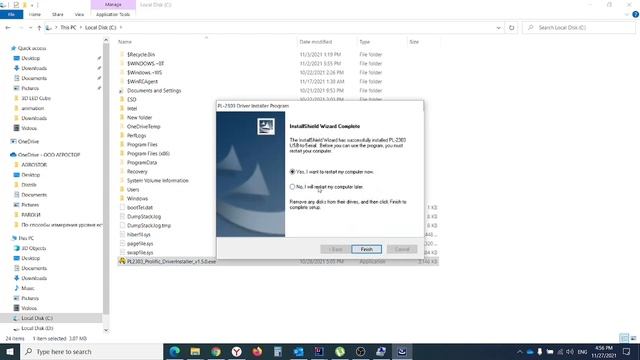Select the System Volume Information folder

coord(158,180)
